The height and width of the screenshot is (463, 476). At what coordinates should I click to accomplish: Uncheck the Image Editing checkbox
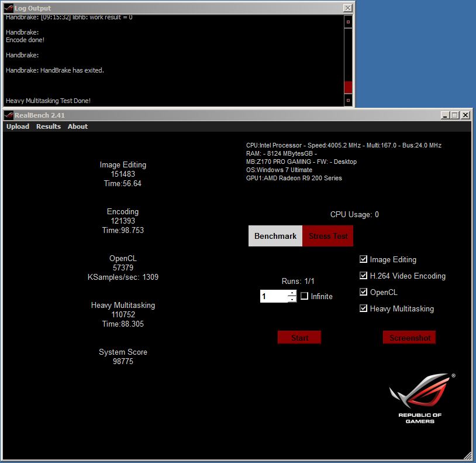click(363, 259)
